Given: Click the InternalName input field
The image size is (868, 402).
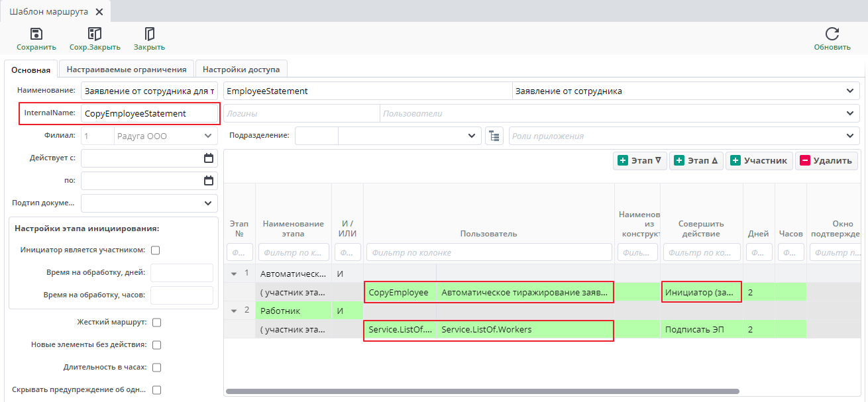Looking at the screenshot, I should pos(149,114).
